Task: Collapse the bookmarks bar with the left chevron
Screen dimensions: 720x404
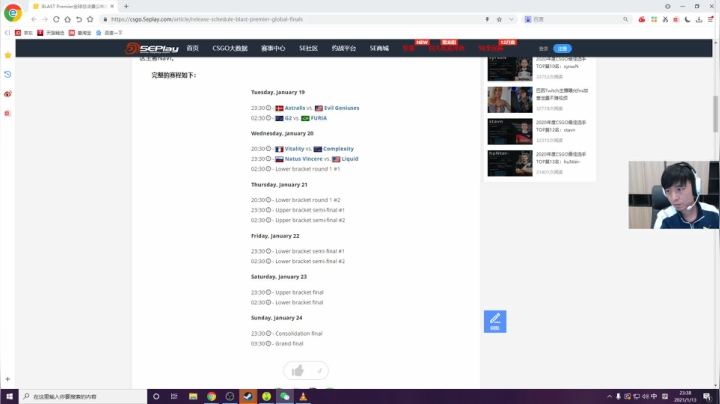Action: [7, 33]
